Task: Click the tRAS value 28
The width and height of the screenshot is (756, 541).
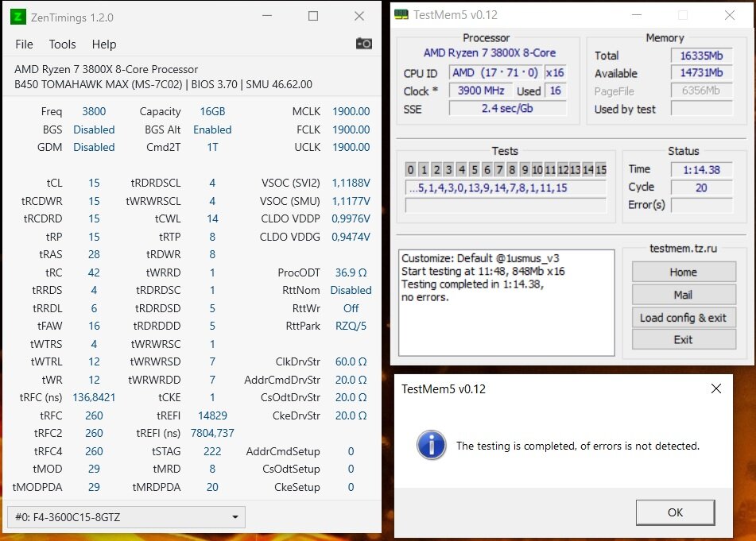Action: [94, 254]
